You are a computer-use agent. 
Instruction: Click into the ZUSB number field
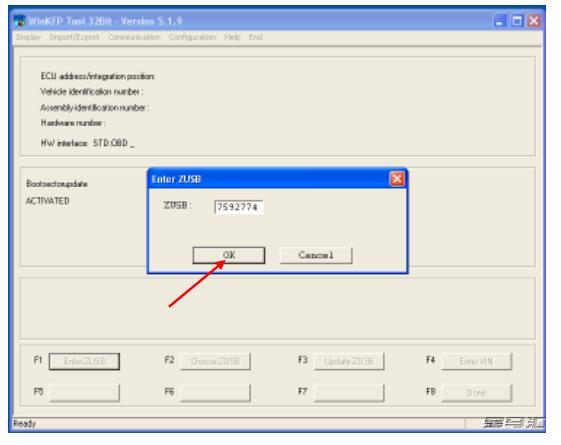239,207
